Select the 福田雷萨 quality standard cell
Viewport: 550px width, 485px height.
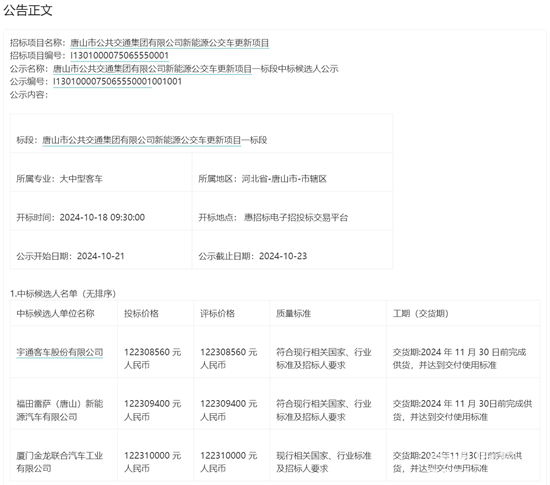[x=328, y=404]
